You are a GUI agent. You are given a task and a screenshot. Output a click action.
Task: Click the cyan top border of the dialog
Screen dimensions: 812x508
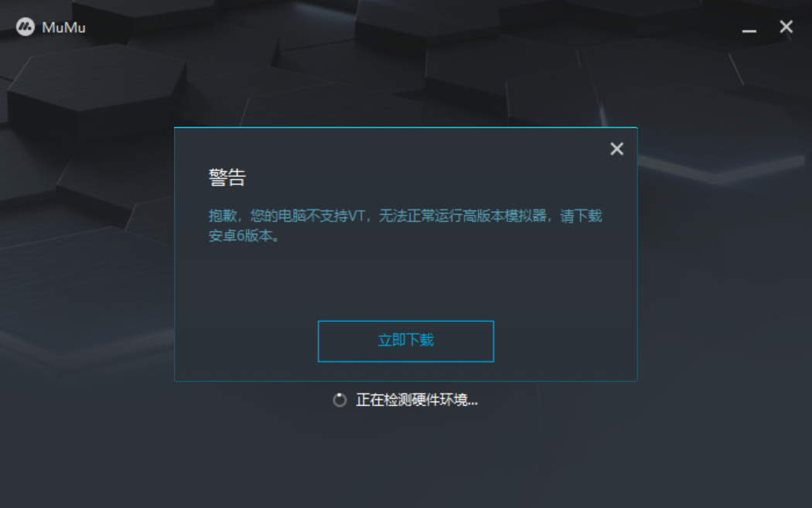pyautogui.click(x=405, y=127)
